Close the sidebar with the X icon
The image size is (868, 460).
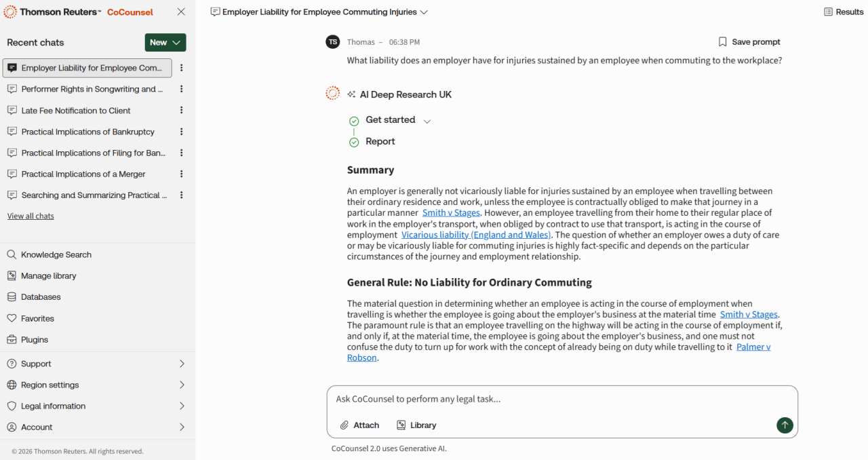pyautogui.click(x=181, y=12)
